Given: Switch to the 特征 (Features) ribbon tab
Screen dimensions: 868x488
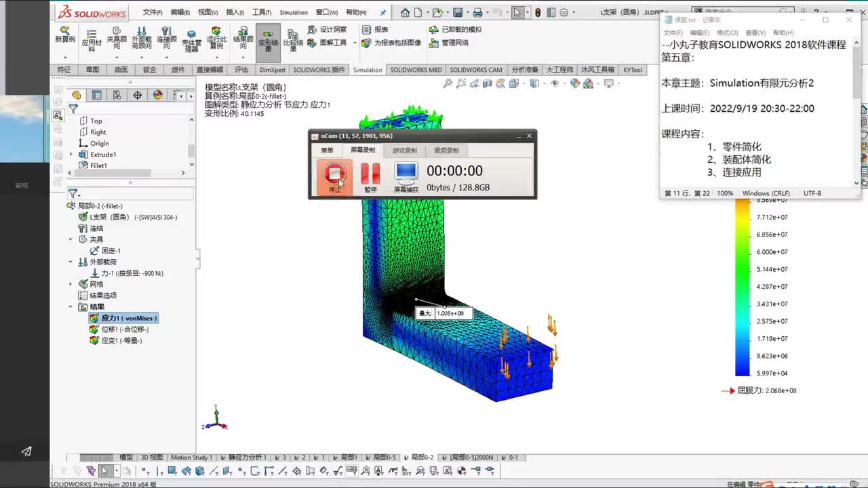Looking at the screenshot, I should click(x=64, y=70).
